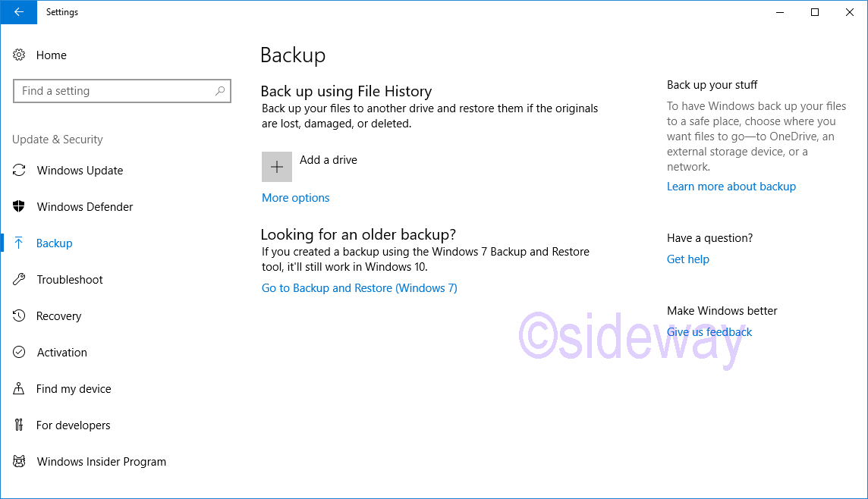Open Learn more about backup link
The image size is (868, 499).
point(731,187)
